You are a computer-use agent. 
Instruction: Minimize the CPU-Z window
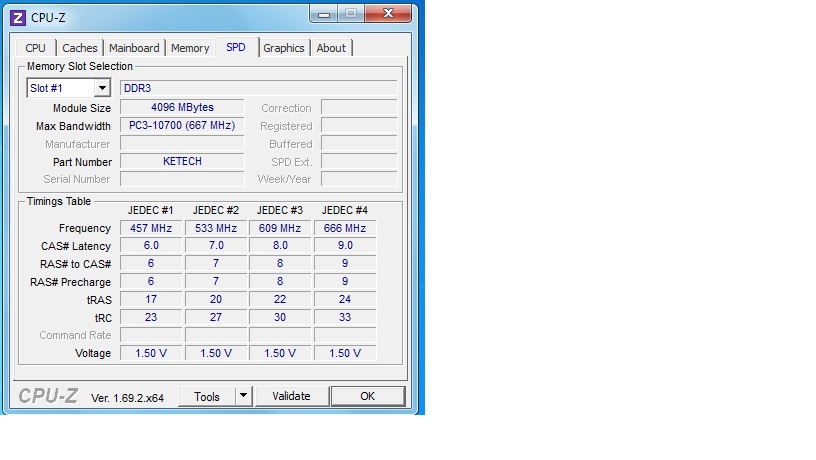[324, 14]
